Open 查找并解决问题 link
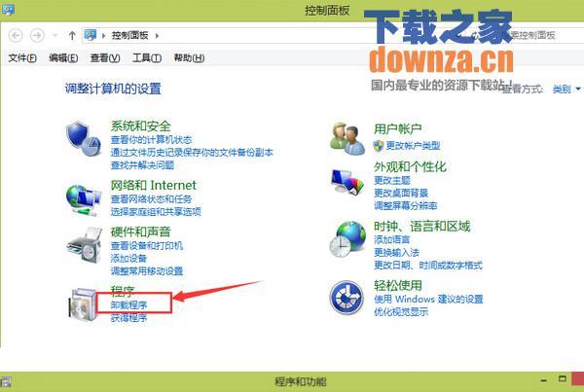584x392 pixels. coord(142,165)
